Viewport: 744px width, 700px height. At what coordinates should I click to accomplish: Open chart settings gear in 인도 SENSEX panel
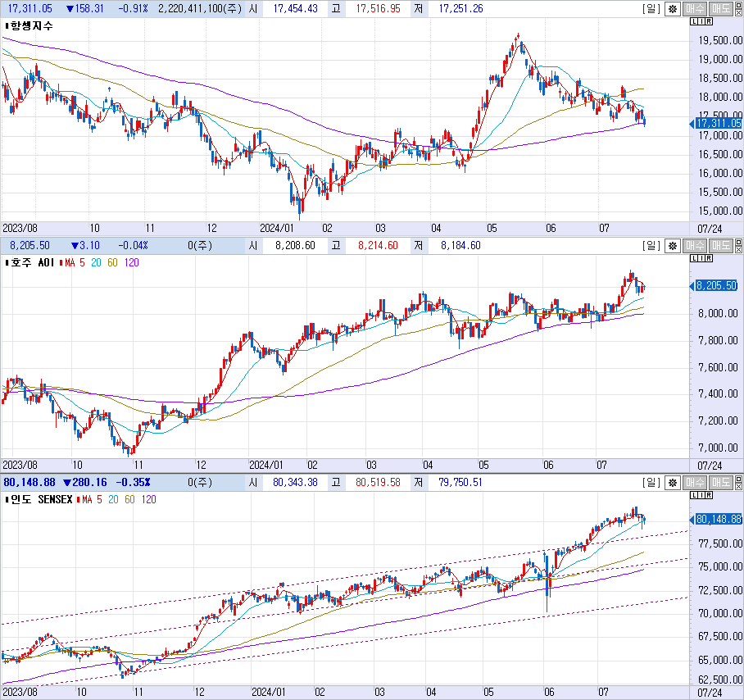coord(673,482)
